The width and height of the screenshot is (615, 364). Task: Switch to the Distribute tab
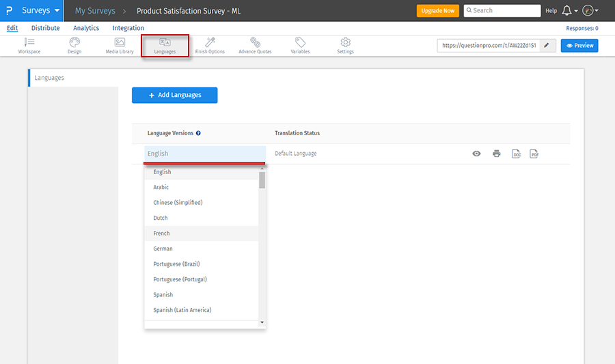click(x=45, y=28)
